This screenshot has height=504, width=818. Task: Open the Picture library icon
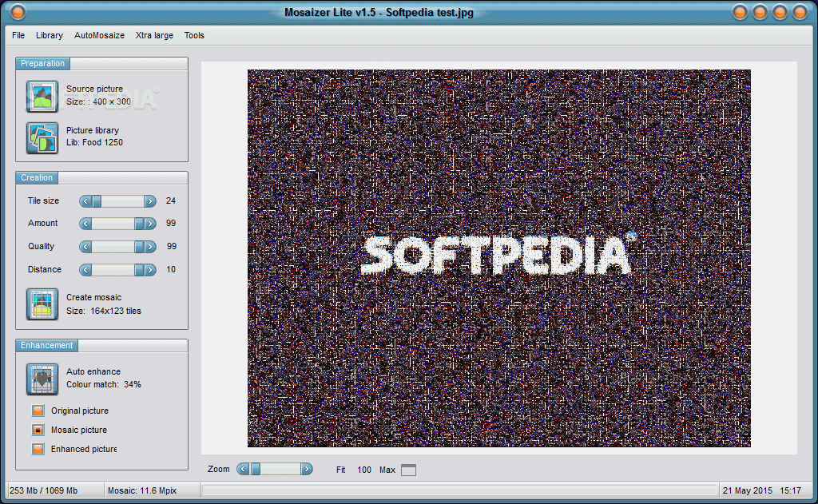click(42, 137)
